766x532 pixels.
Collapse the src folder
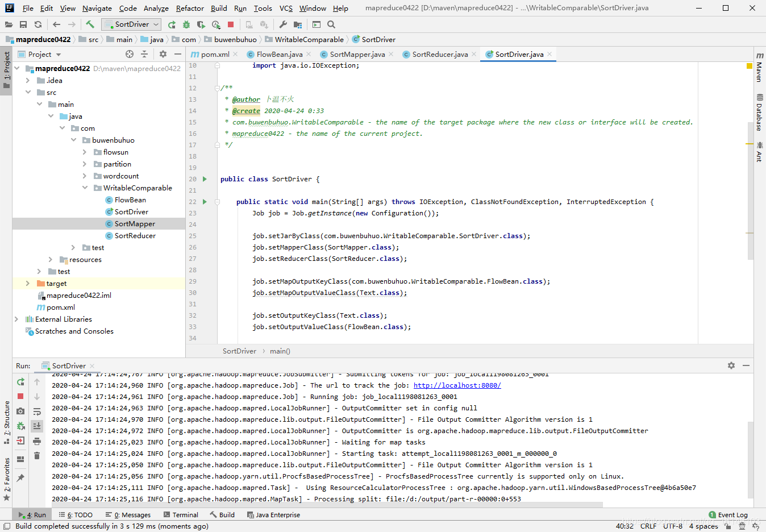pyautogui.click(x=28, y=92)
